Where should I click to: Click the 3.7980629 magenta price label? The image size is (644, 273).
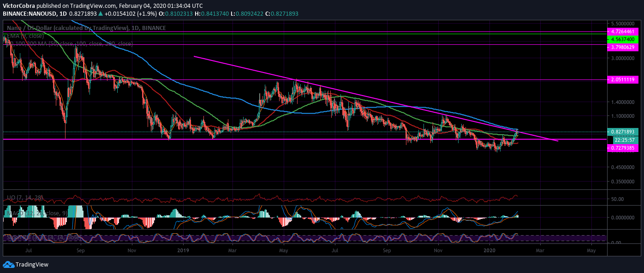click(622, 47)
